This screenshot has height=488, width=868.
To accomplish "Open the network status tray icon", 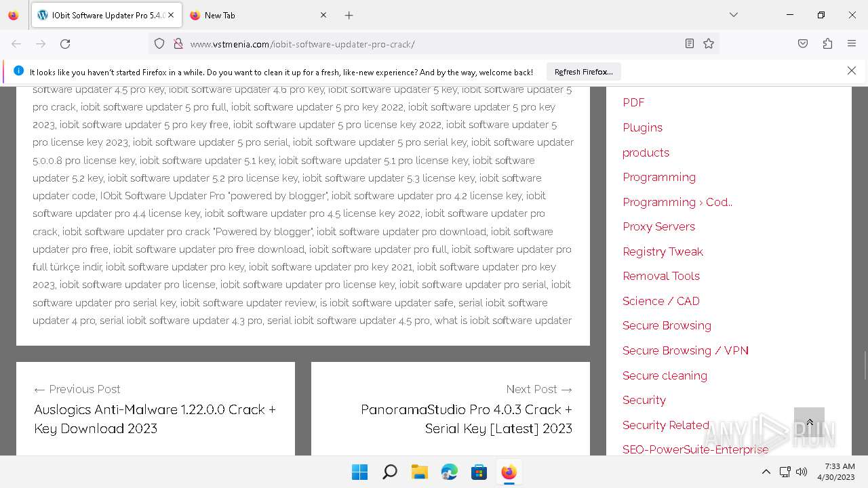I will pos(785,472).
